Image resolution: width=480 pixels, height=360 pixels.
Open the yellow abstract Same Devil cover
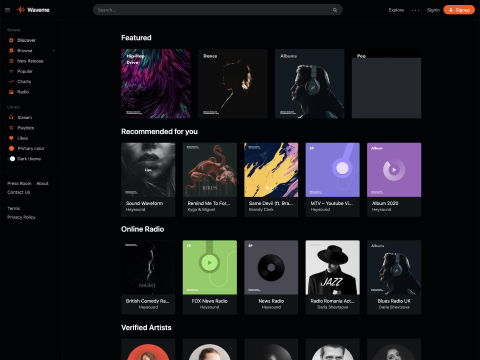[271, 170]
